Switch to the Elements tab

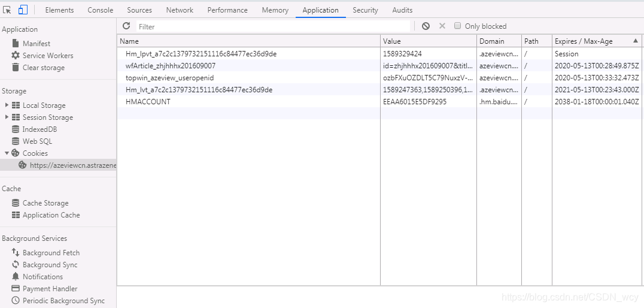tap(60, 10)
